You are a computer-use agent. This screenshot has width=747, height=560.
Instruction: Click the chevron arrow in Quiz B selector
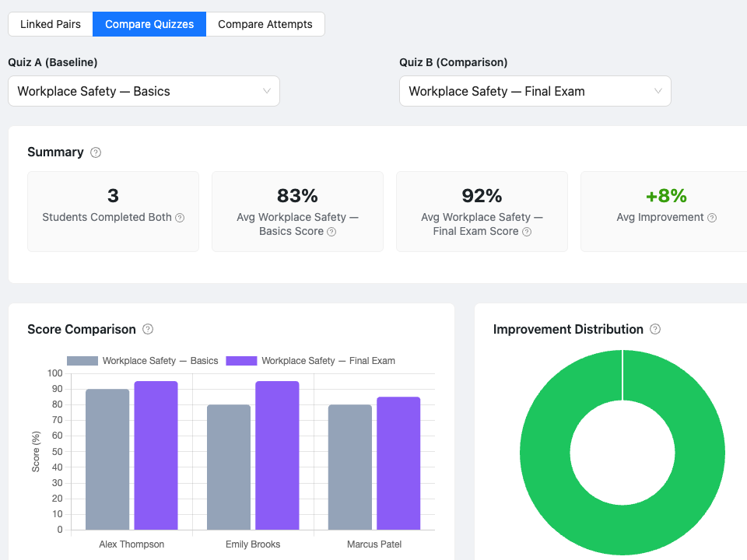pos(658,91)
